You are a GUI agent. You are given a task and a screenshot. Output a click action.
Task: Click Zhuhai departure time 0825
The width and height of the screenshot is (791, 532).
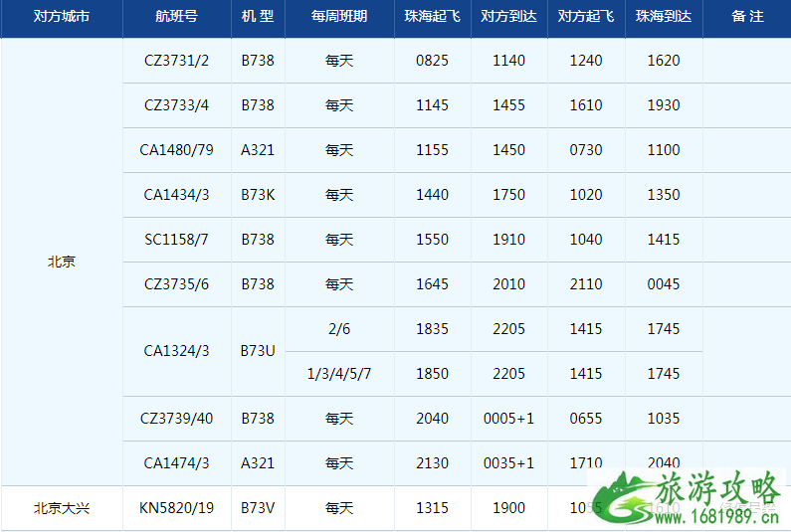pyautogui.click(x=433, y=61)
